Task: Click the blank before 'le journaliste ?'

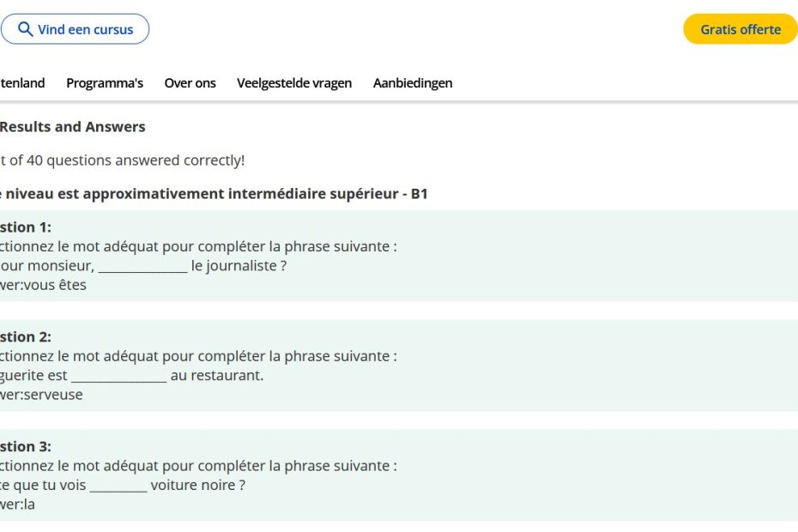Action: coord(142,266)
